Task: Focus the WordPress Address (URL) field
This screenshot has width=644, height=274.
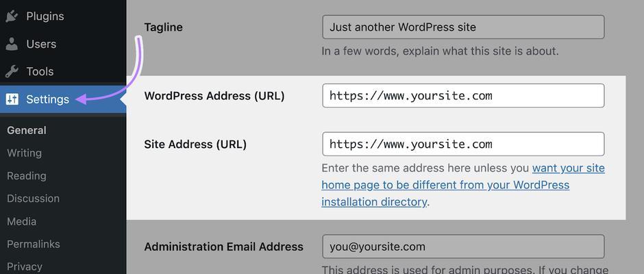Action: click(463, 96)
